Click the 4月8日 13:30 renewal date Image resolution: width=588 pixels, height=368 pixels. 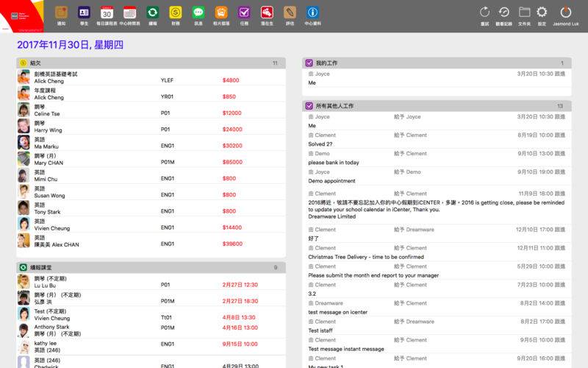coord(239,317)
